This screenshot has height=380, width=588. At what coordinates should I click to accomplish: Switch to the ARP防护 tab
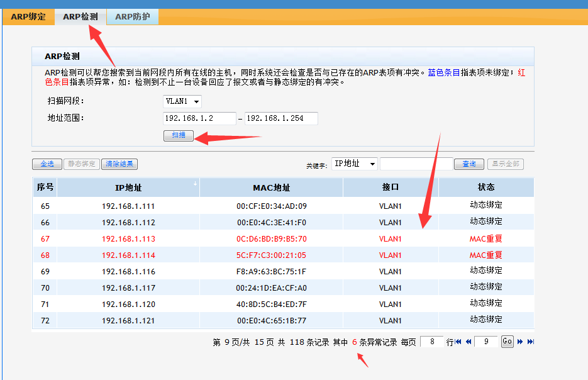(131, 17)
